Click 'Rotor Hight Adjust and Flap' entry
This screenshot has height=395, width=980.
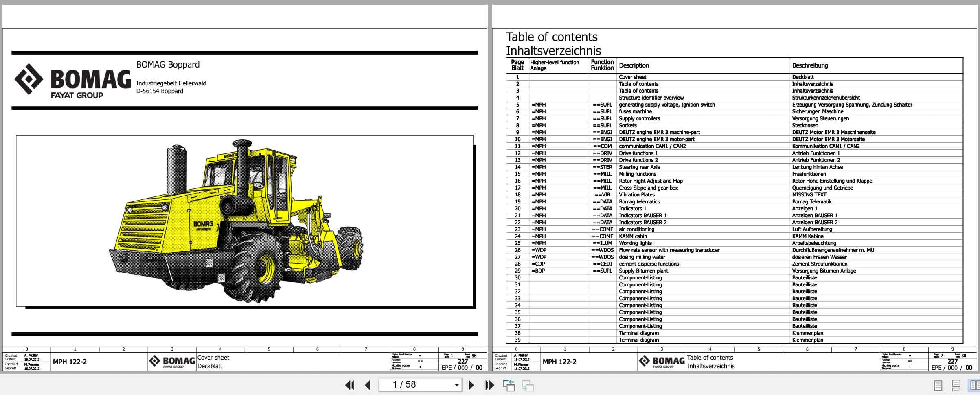point(651,181)
